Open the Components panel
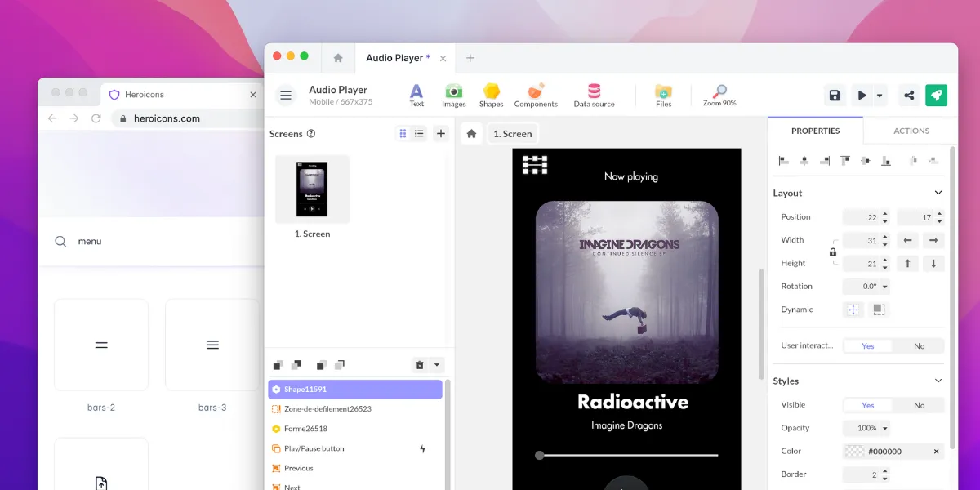The image size is (980, 490). coord(536,96)
